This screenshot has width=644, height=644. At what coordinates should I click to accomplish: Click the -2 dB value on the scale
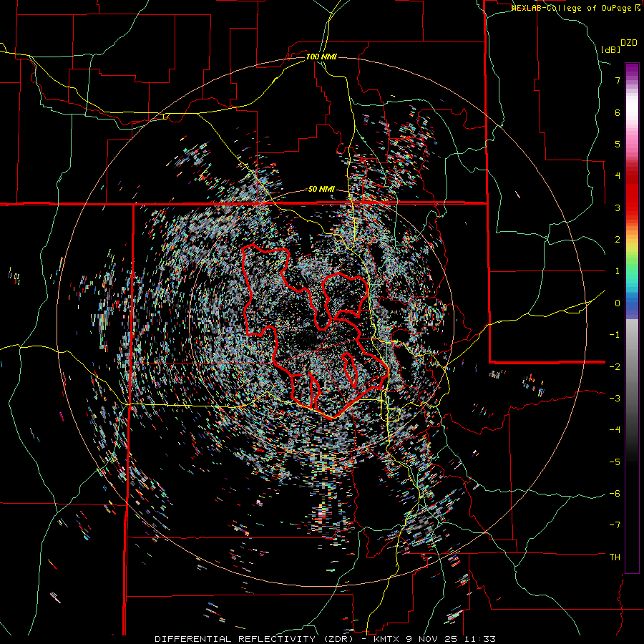(x=615, y=366)
